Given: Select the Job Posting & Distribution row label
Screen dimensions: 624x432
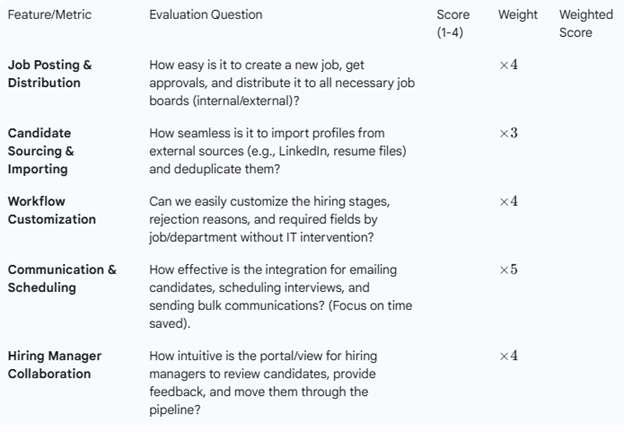Looking at the screenshot, I should click(50, 74).
